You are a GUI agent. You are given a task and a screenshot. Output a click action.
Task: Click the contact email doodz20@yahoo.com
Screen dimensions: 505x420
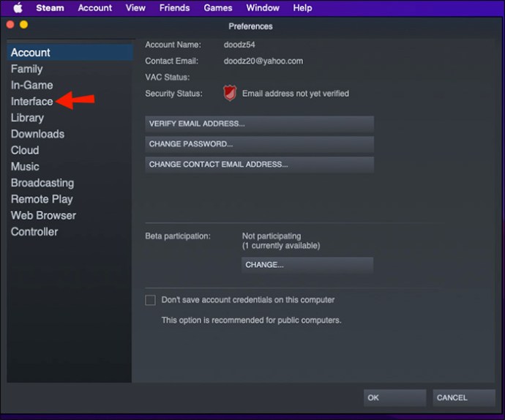[263, 61]
